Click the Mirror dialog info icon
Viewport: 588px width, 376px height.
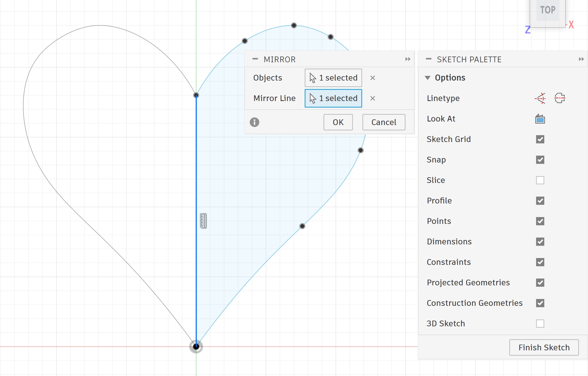[x=254, y=122]
